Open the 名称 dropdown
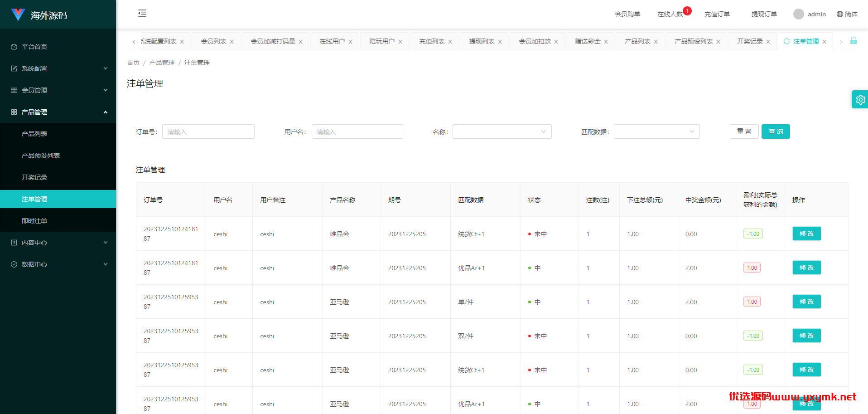 point(502,132)
